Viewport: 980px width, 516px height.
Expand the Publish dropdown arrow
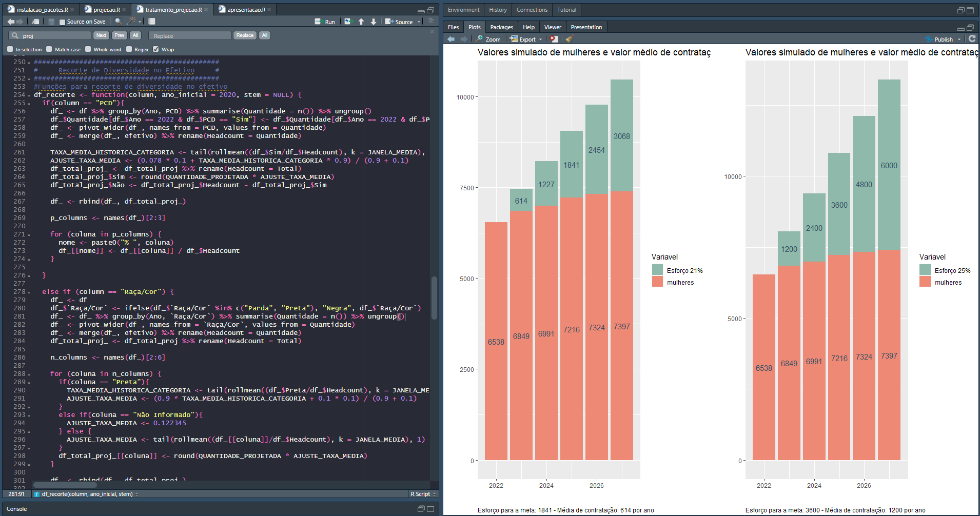pos(959,39)
